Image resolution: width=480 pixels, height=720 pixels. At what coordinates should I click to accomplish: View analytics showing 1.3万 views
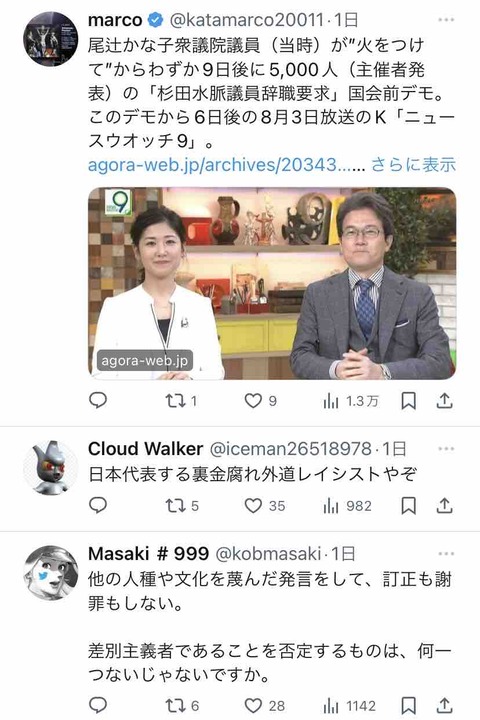[351, 401]
